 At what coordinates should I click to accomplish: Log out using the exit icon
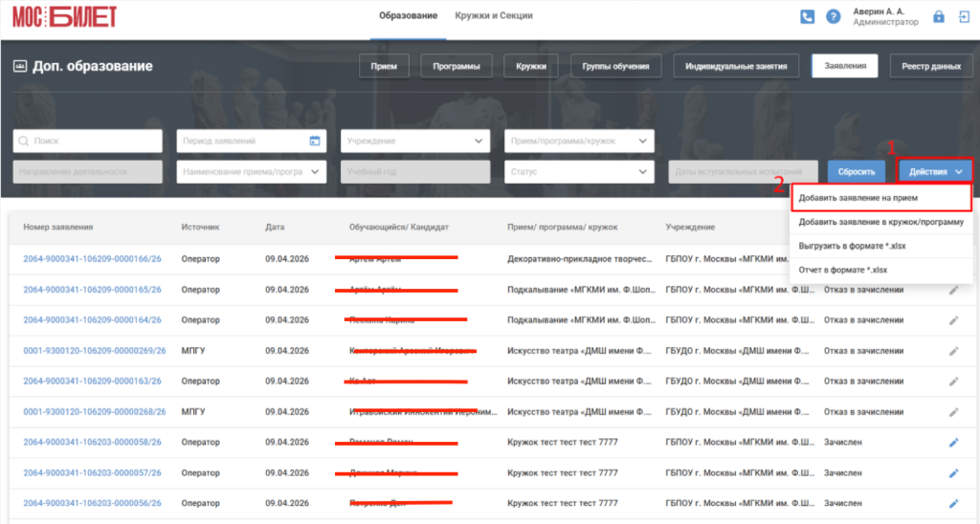tap(964, 17)
